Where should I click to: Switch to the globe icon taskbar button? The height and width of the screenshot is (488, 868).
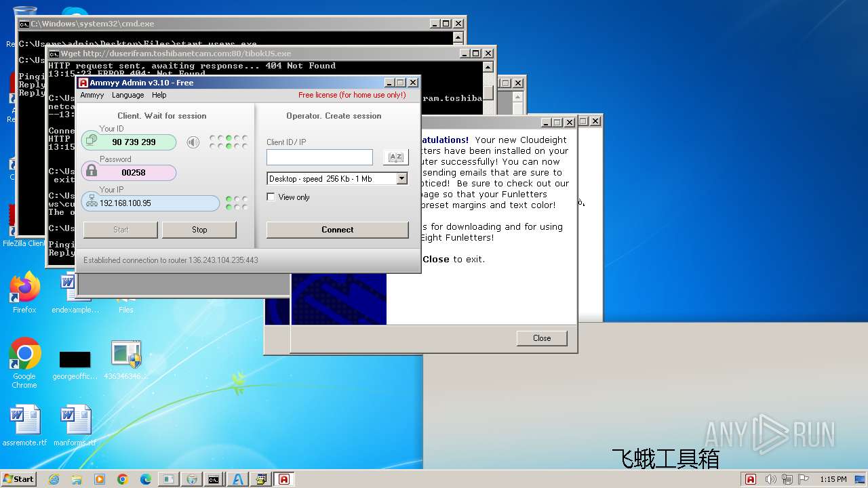tap(191, 479)
